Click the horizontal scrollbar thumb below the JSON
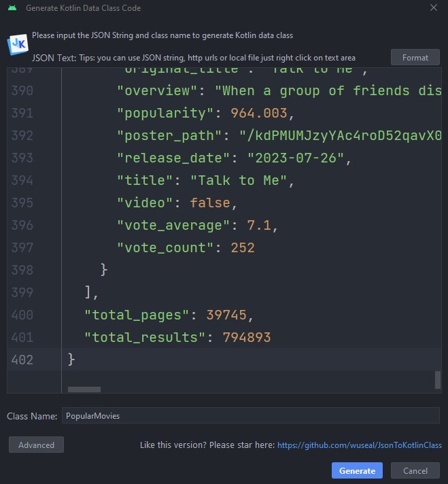Image resolution: width=448 pixels, height=484 pixels. (x=84, y=390)
